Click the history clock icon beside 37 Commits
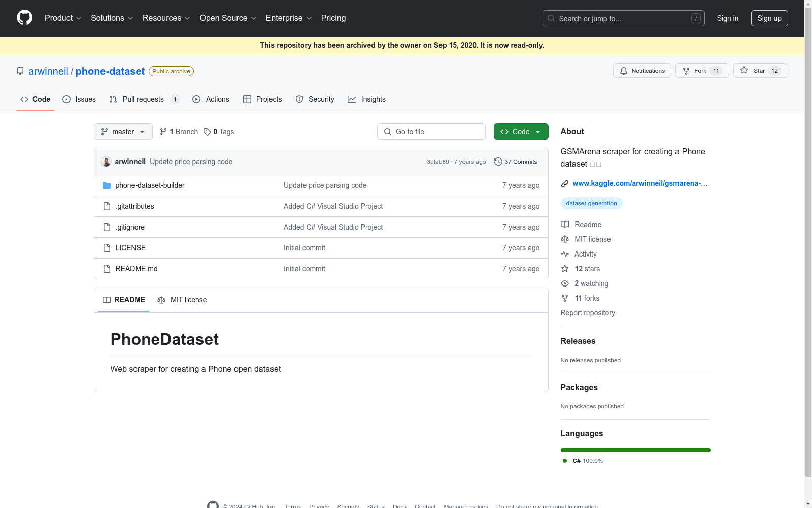This screenshot has height=508, width=812. click(x=498, y=162)
